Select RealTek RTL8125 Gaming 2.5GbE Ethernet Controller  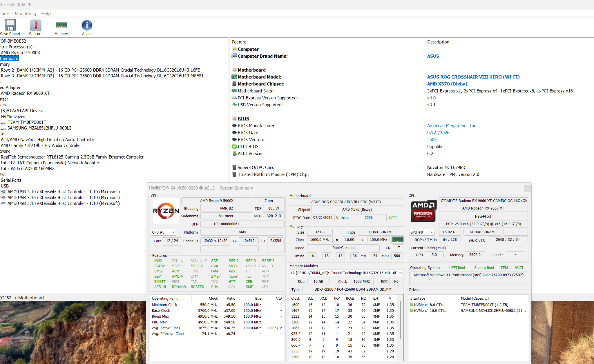tap(72, 157)
